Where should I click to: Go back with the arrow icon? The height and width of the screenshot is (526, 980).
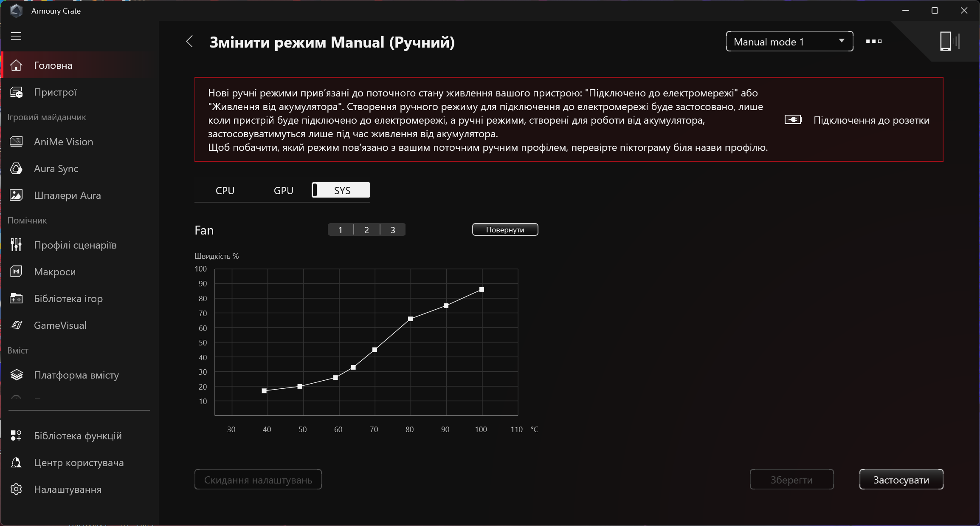coord(190,42)
